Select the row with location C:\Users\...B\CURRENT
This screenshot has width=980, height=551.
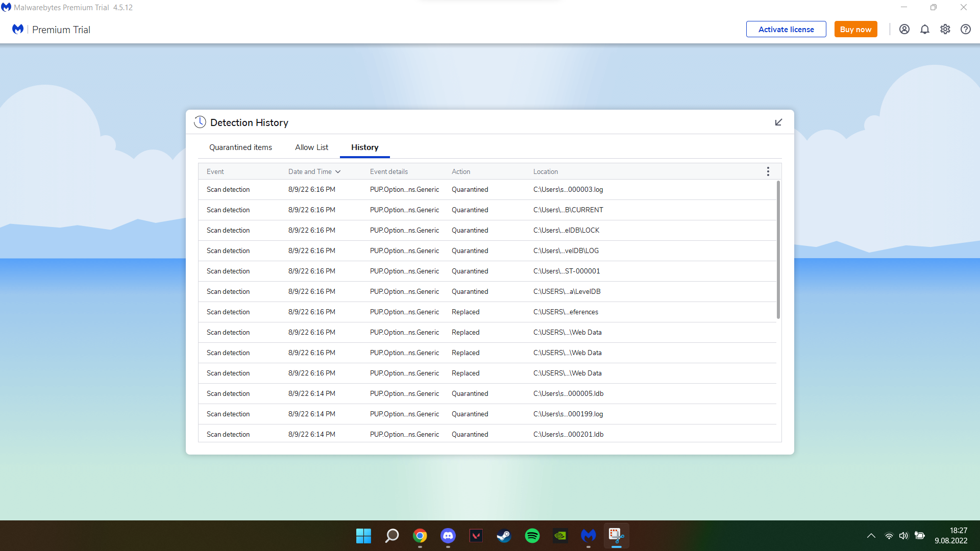coord(487,210)
